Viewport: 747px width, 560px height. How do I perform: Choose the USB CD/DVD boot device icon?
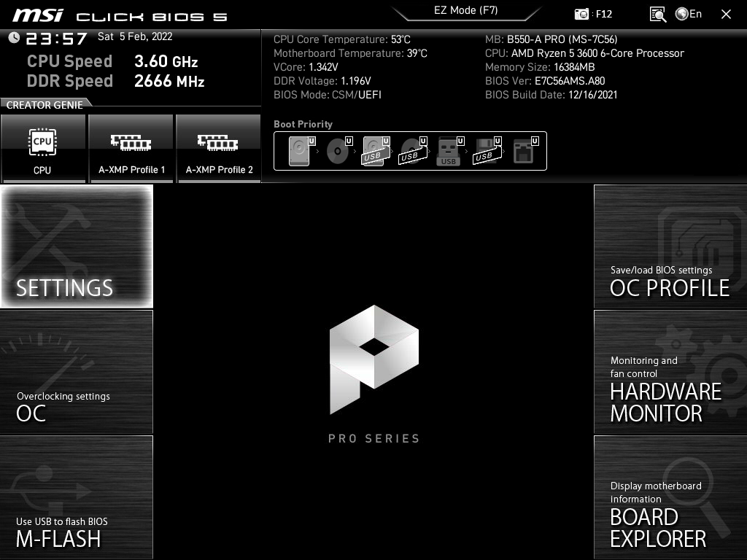click(x=412, y=152)
